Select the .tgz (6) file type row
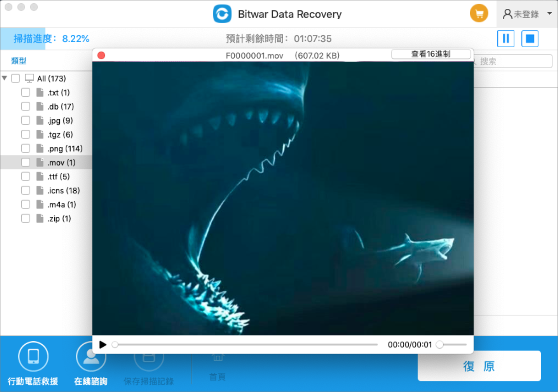 [x=46, y=134]
